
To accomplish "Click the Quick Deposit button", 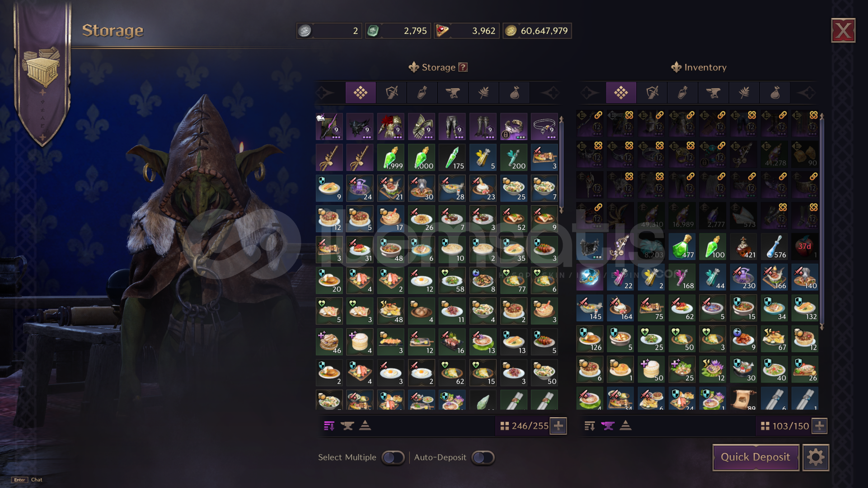I will pos(755,457).
